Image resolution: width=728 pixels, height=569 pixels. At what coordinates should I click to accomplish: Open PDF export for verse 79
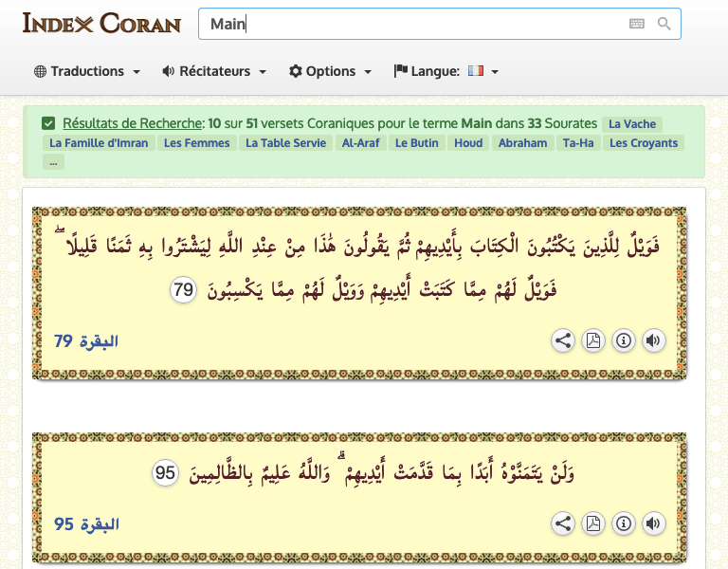(593, 341)
